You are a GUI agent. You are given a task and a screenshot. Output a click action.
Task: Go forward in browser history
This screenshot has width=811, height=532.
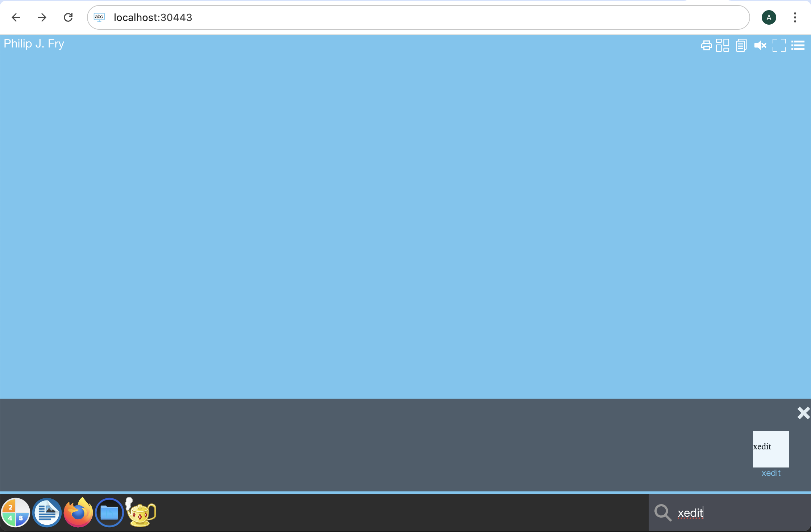tap(42, 17)
